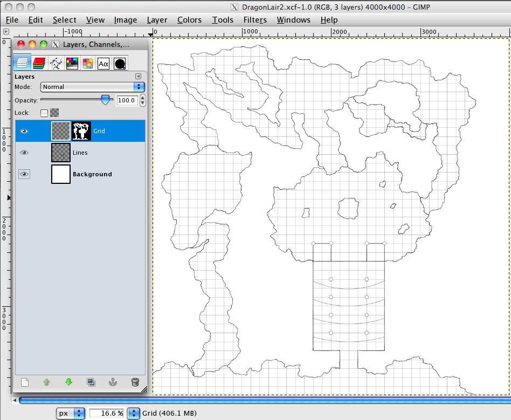Click the Opacity slider handle
The width and height of the screenshot is (511, 420).
pos(106,99)
